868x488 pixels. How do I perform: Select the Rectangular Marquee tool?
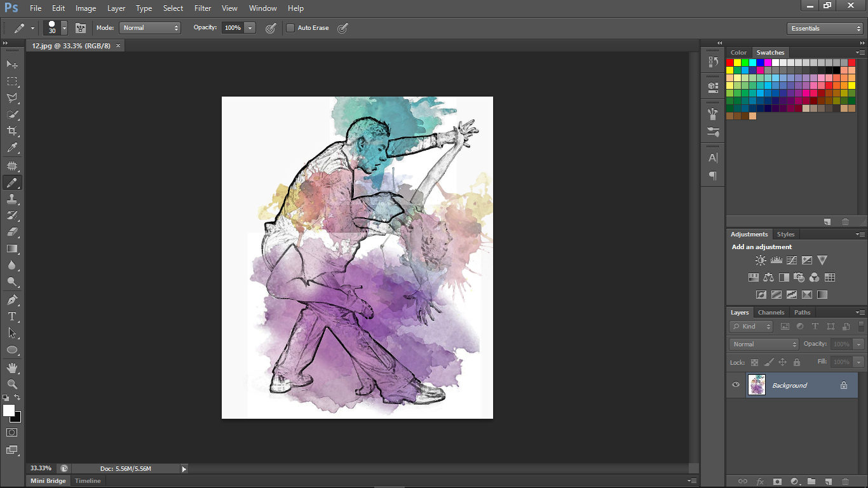(x=12, y=81)
